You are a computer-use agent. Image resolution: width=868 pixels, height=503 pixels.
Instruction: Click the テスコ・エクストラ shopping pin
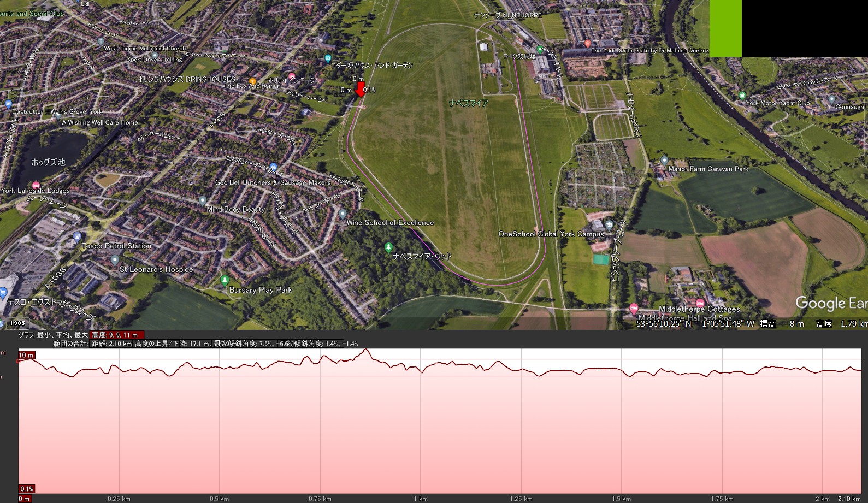(3, 294)
